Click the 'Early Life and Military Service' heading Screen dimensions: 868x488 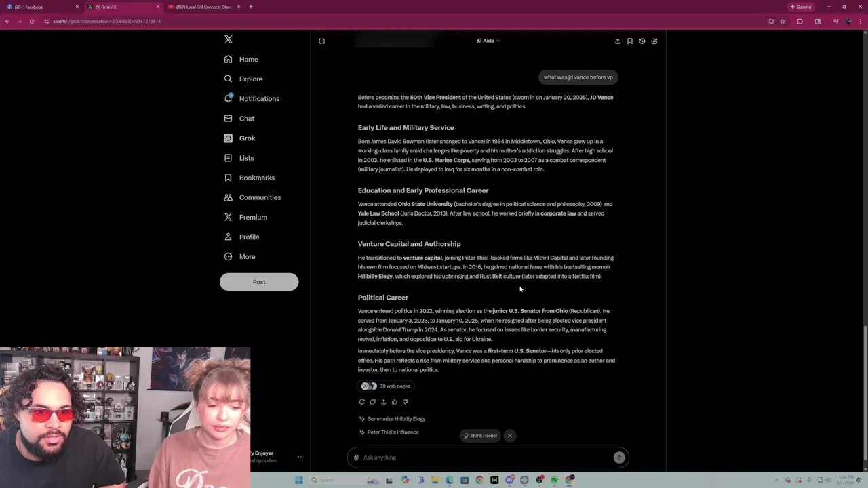point(406,128)
